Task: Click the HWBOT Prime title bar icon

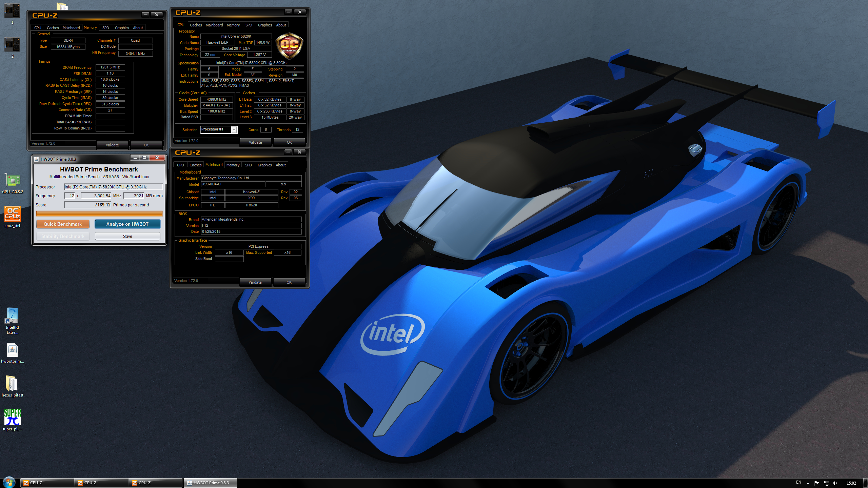Action: 36,159
